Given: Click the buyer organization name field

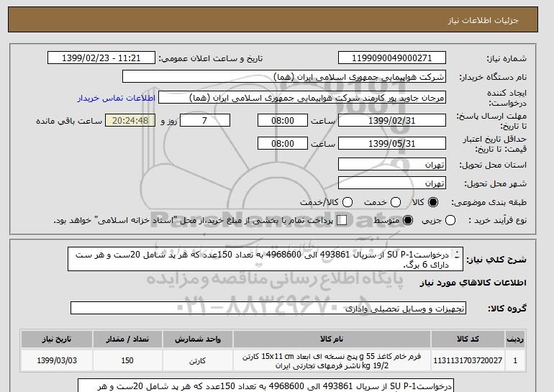Looking at the screenshot, I should pos(284,77).
